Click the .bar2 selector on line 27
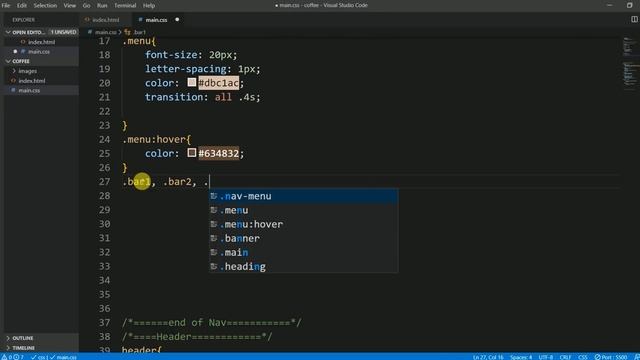 click(x=177, y=182)
